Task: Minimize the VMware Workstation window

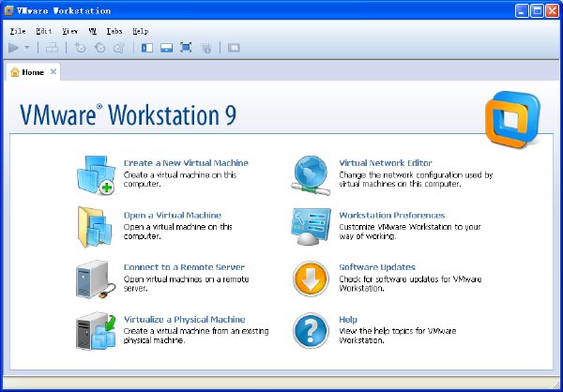Action: pos(522,10)
